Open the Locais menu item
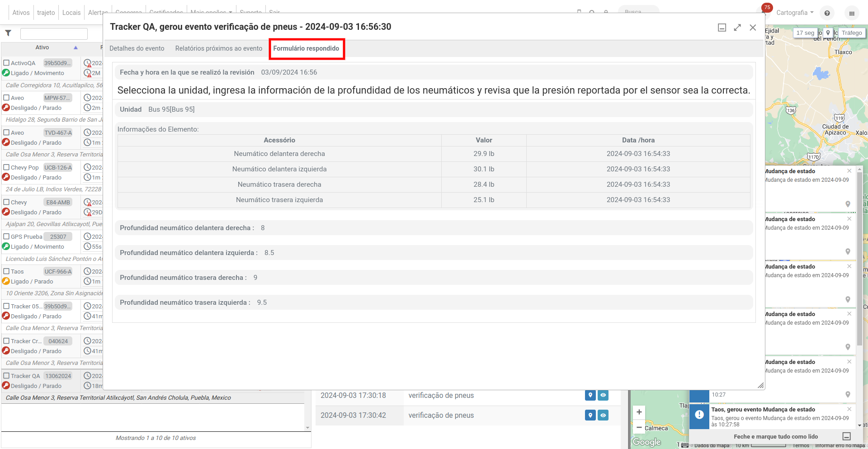The height and width of the screenshot is (449, 868). pyautogui.click(x=71, y=13)
